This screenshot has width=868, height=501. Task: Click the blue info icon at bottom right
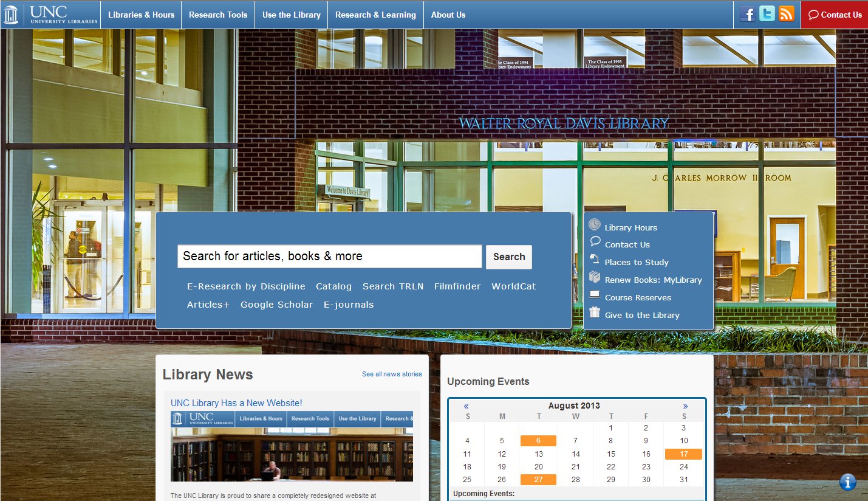(x=848, y=482)
